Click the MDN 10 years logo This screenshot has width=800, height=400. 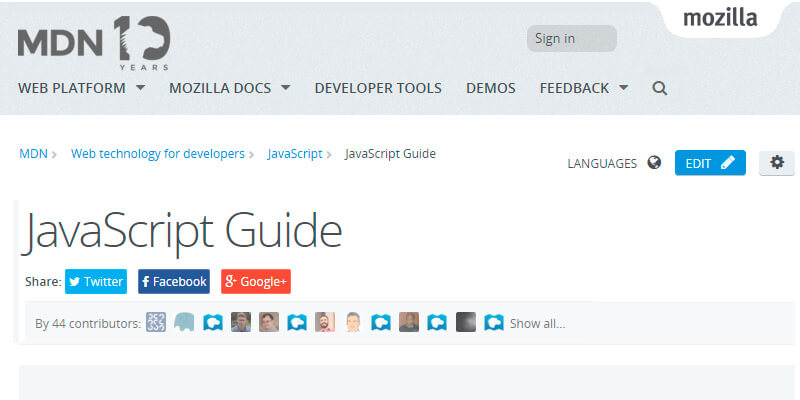click(94, 43)
